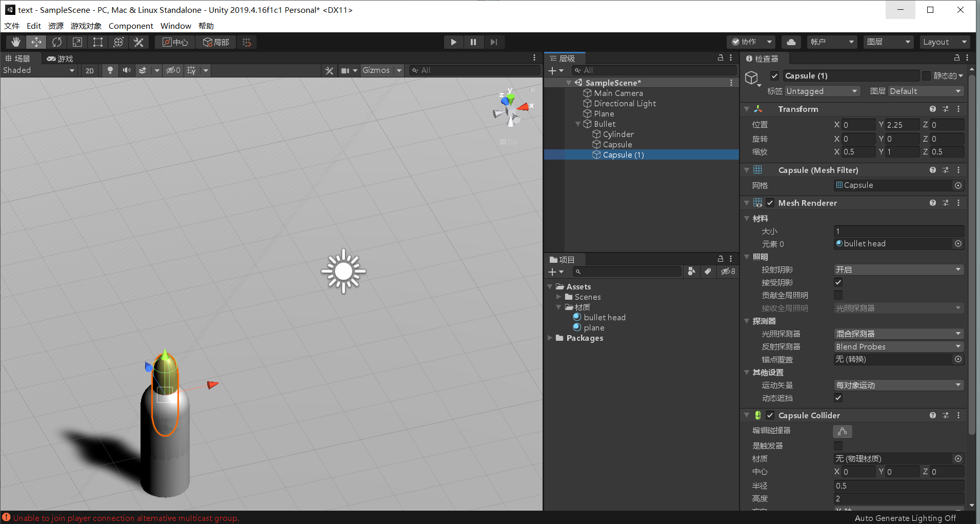980x524 pixels.
Task: Open the Edit menu
Action: click(34, 26)
